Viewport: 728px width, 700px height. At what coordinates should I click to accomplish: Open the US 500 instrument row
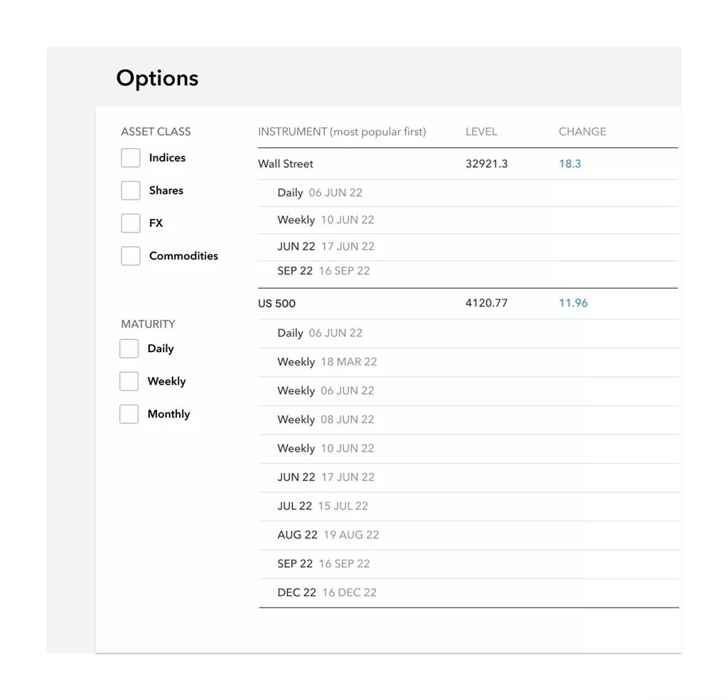click(277, 304)
